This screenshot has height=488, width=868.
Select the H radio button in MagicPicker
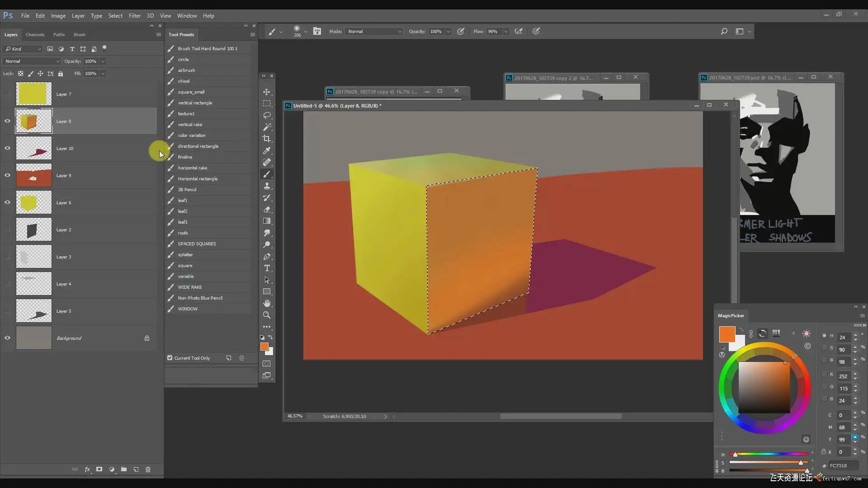click(824, 336)
